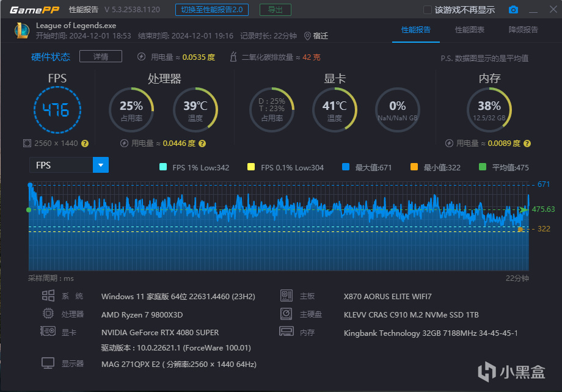Click the FPS 476 circular gauge
The image size is (562, 392).
click(57, 110)
